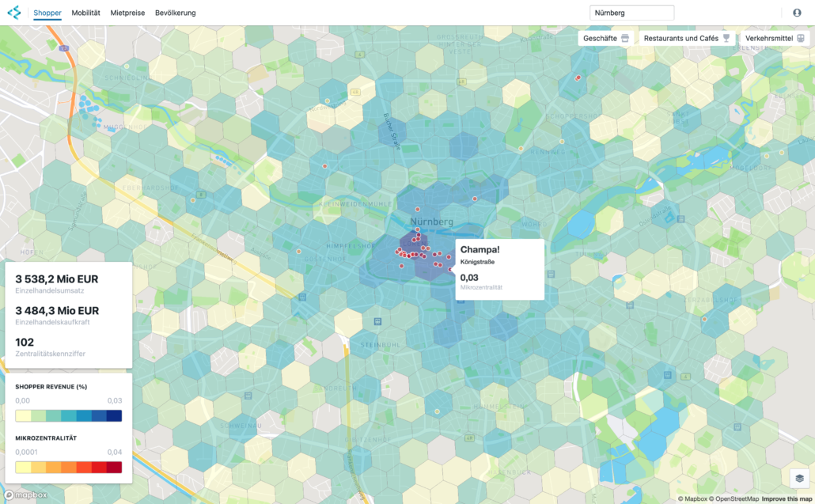This screenshot has width=815, height=504.
Task: Click the 0,03 Mikrozentralität value
Action: (x=469, y=278)
